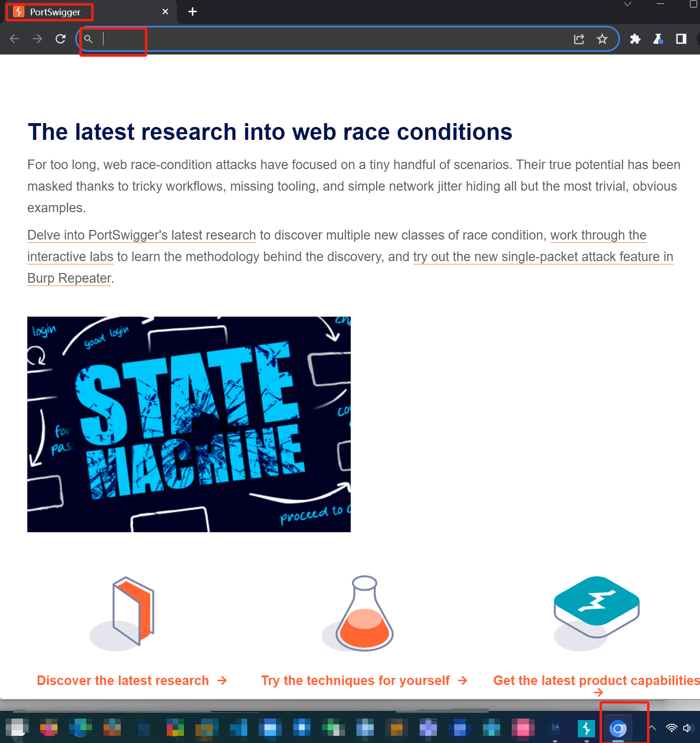Viewport: 700px width, 743px height.
Task: Close the PortSwigger tab
Action: [x=165, y=12]
